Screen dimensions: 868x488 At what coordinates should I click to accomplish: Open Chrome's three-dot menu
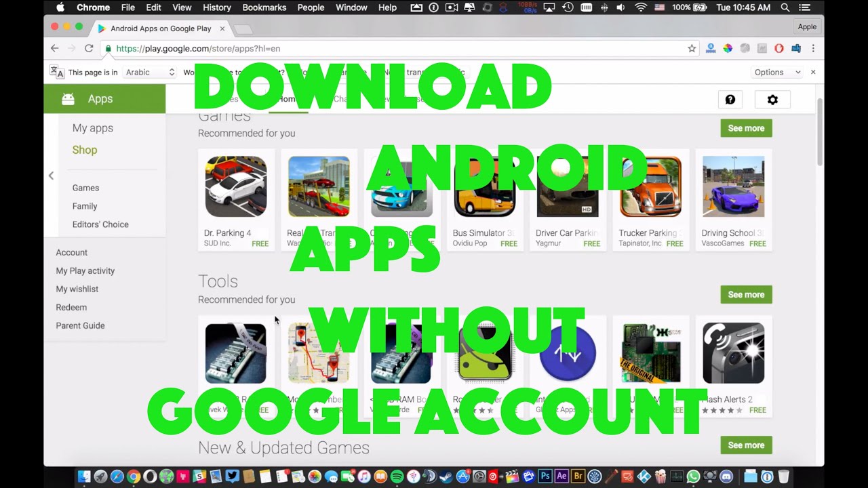click(813, 48)
